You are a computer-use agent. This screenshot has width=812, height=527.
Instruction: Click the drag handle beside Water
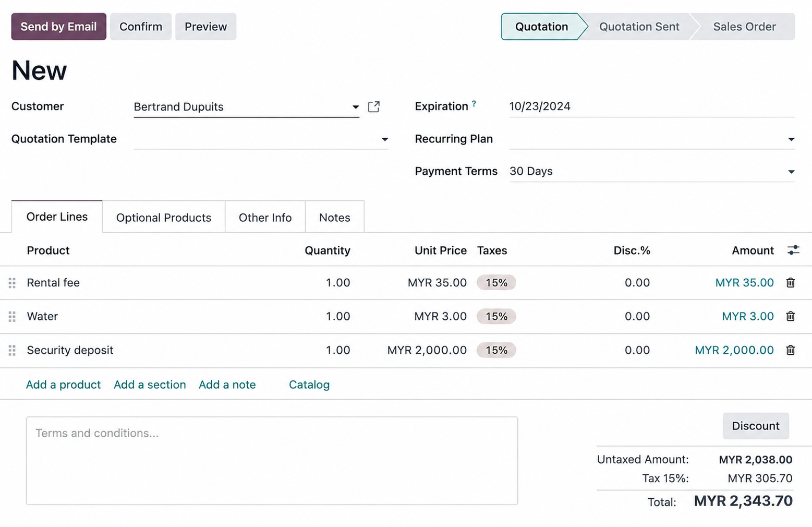pos(12,317)
